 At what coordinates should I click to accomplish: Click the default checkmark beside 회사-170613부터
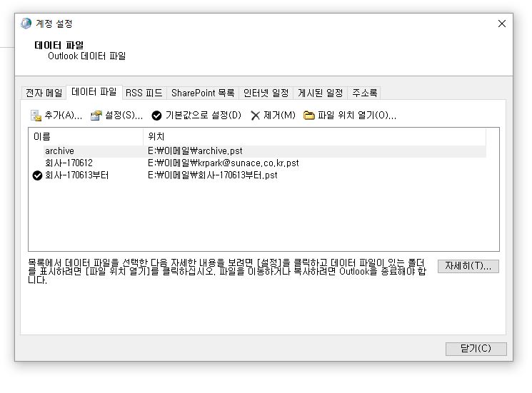(x=37, y=175)
